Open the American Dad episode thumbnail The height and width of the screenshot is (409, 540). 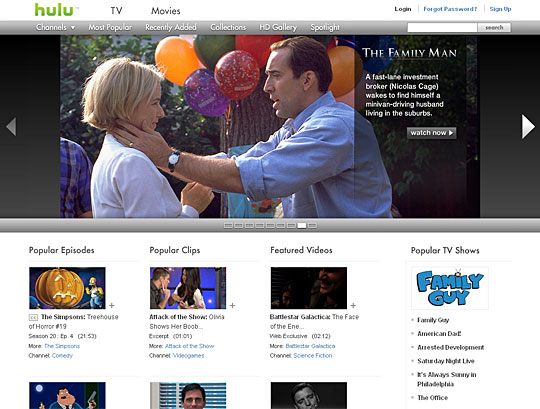coord(67,396)
